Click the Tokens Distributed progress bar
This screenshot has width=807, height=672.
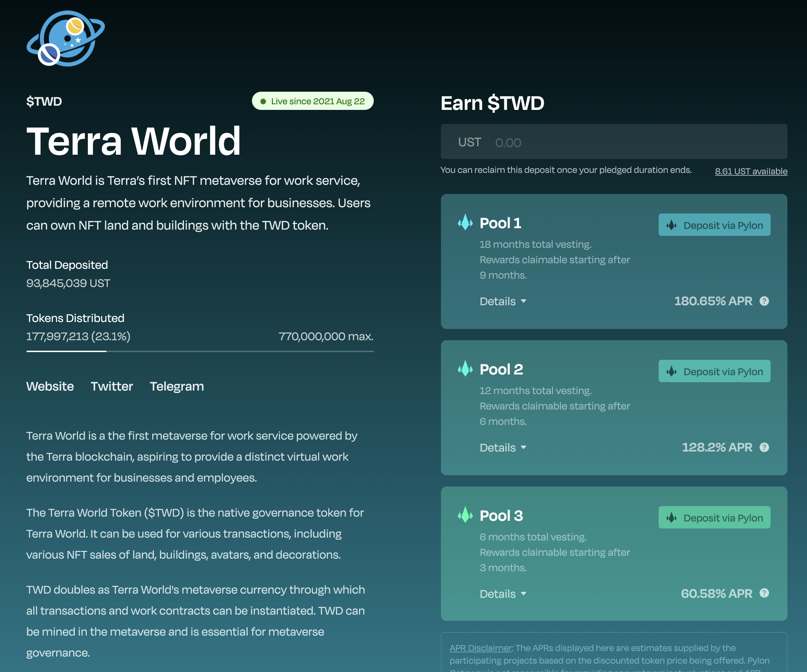coord(200,351)
